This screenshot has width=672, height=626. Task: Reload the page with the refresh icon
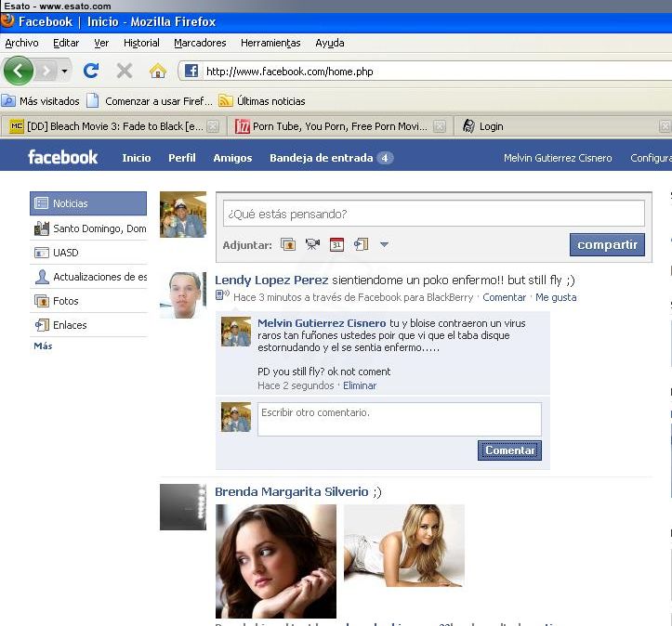point(91,71)
